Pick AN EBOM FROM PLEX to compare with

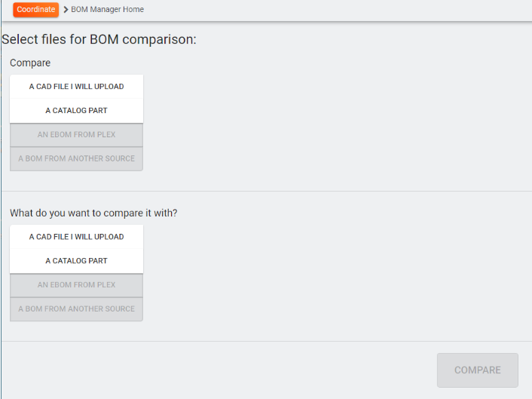76,285
